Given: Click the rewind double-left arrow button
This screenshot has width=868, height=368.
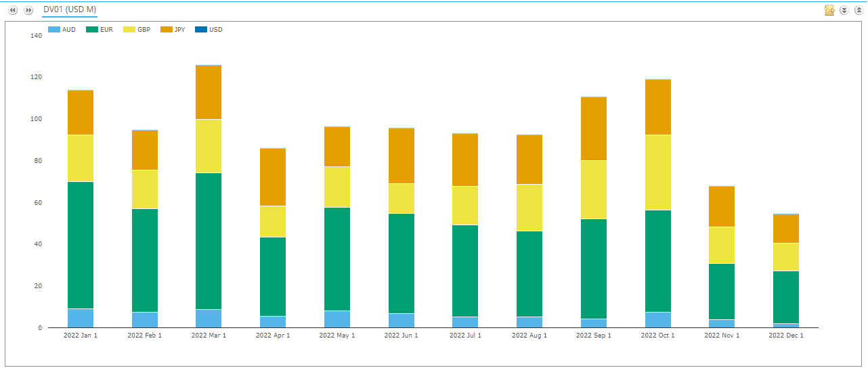Looking at the screenshot, I should pyautogui.click(x=12, y=10).
